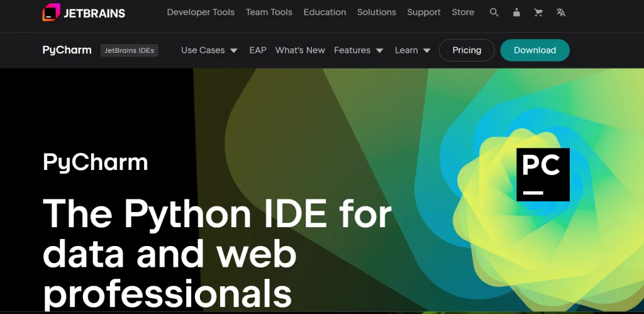Select Solutions in the top navigation
The height and width of the screenshot is (314, 644).
(x=377, y=13)
